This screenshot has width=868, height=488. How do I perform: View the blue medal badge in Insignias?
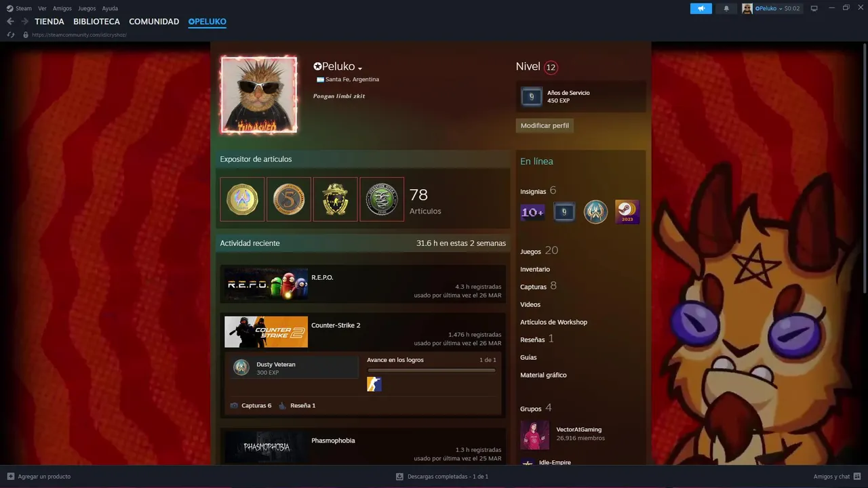(595, 212)
